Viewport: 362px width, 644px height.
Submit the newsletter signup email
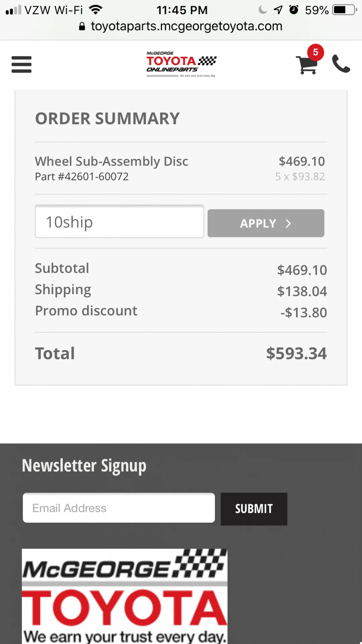click(254, 509)
